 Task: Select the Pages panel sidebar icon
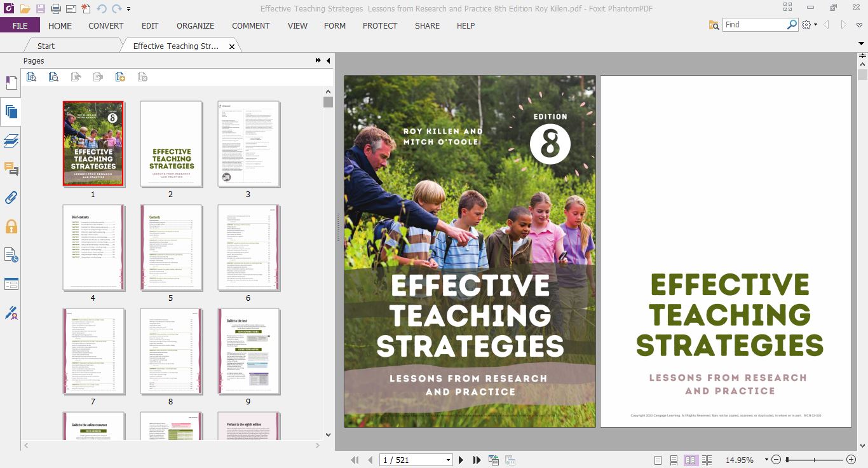[11, 113]
